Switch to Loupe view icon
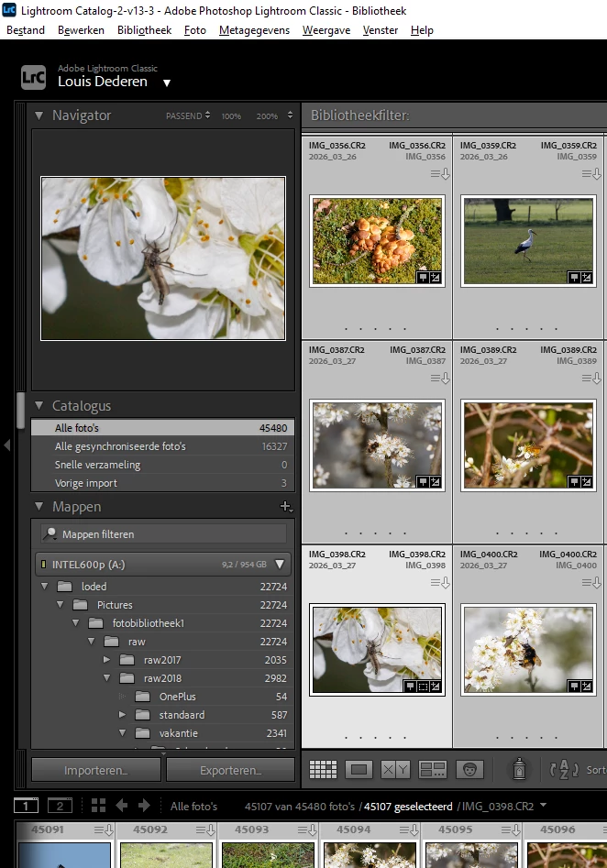 [x=359, y=769]
